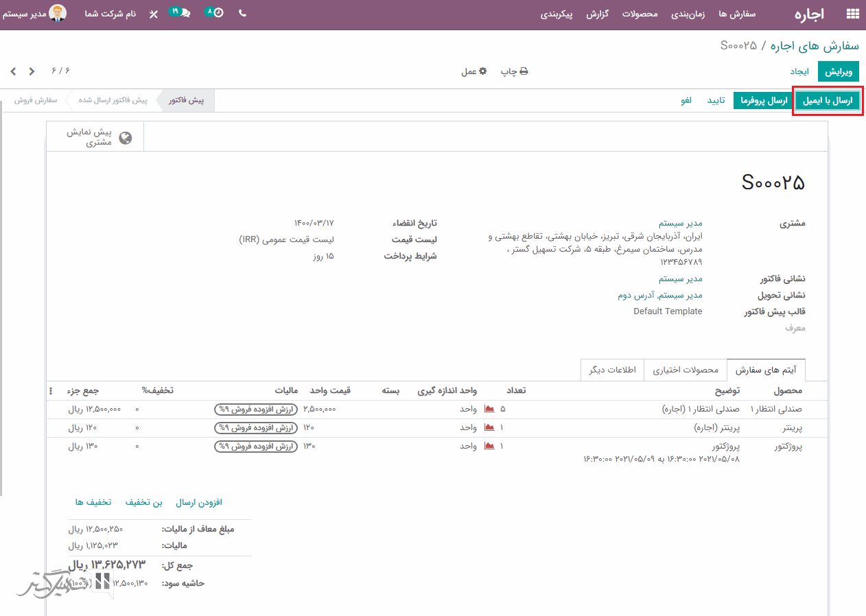Open پیش نمایش مشتری customer preview

(98, 137)
